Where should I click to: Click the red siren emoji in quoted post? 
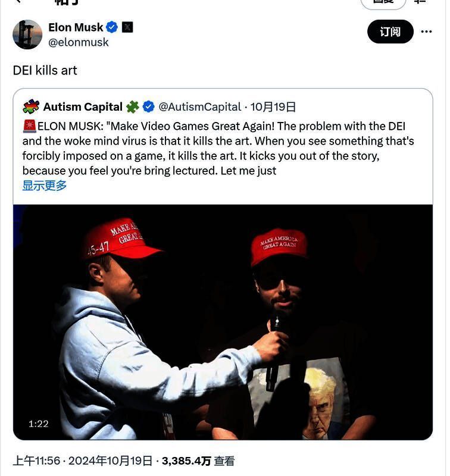pyautogui.click(x=29, y=126)
